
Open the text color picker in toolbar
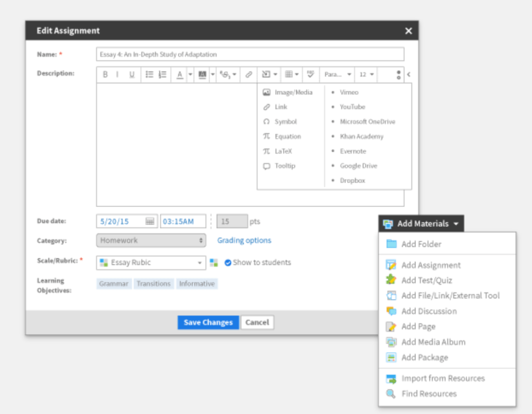180,74
